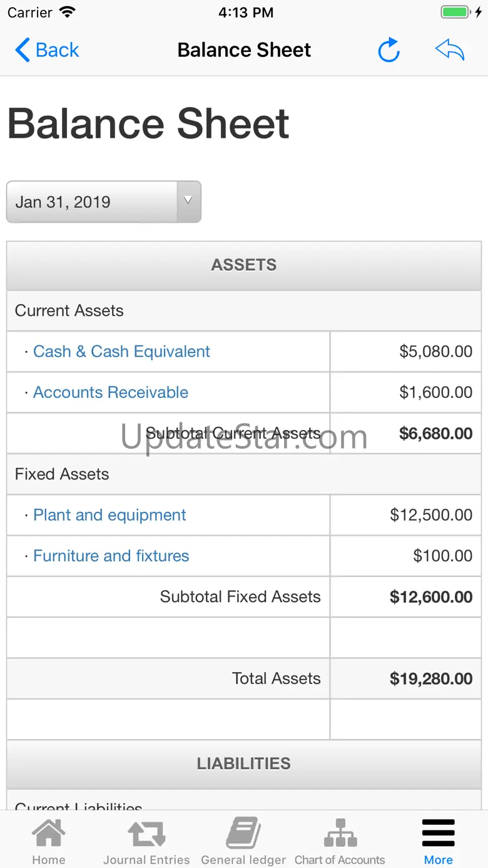
Task: Tap the More hamburger icon
Action: (438, 834)
